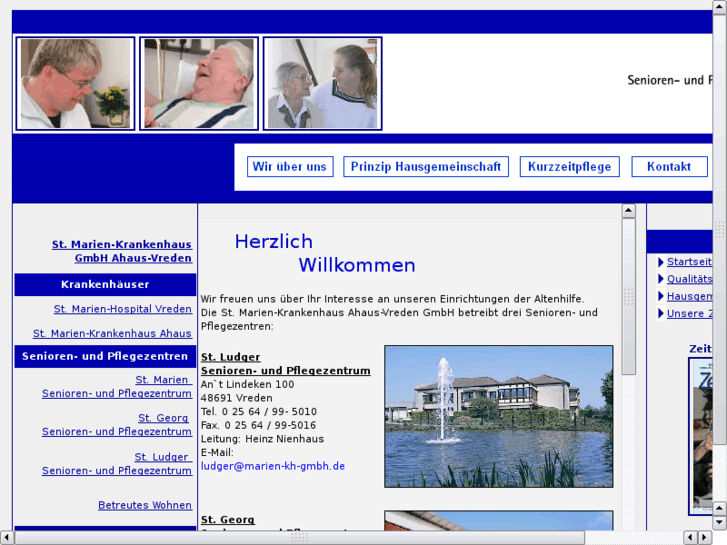
Task: Click photo of nurse with elderly woman
Action: point(323,83)
